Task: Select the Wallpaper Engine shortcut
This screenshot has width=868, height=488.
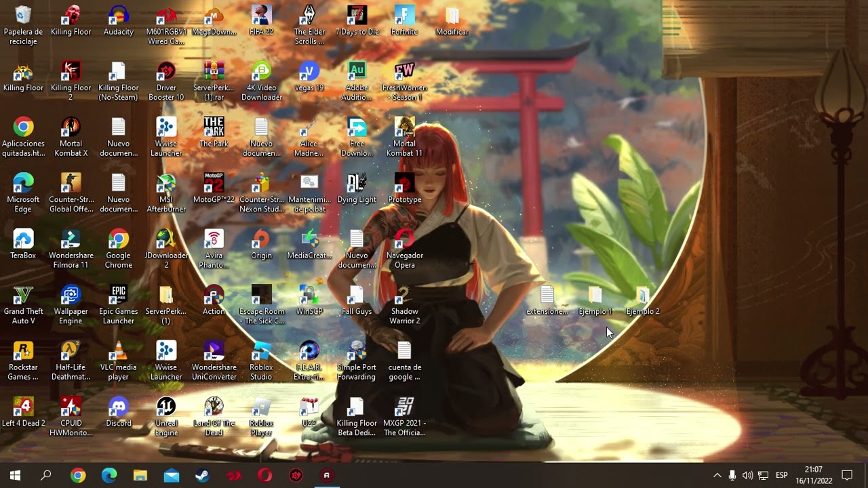Action: tap(71, 305)
